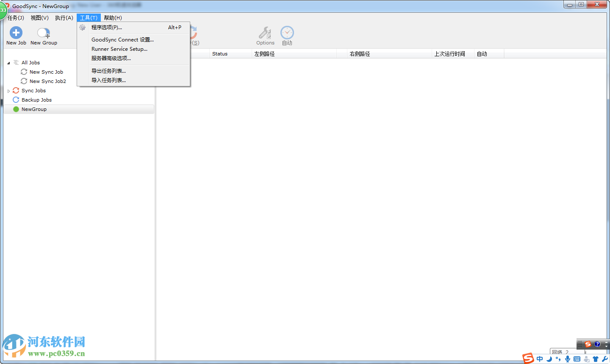610x364 pixels.
Task: Sort by the 自动 column header
Action: pos(489,54)
